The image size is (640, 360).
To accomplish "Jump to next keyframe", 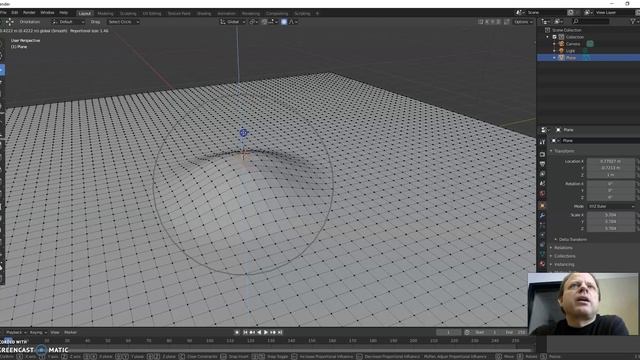I will [x=273, y=332].
